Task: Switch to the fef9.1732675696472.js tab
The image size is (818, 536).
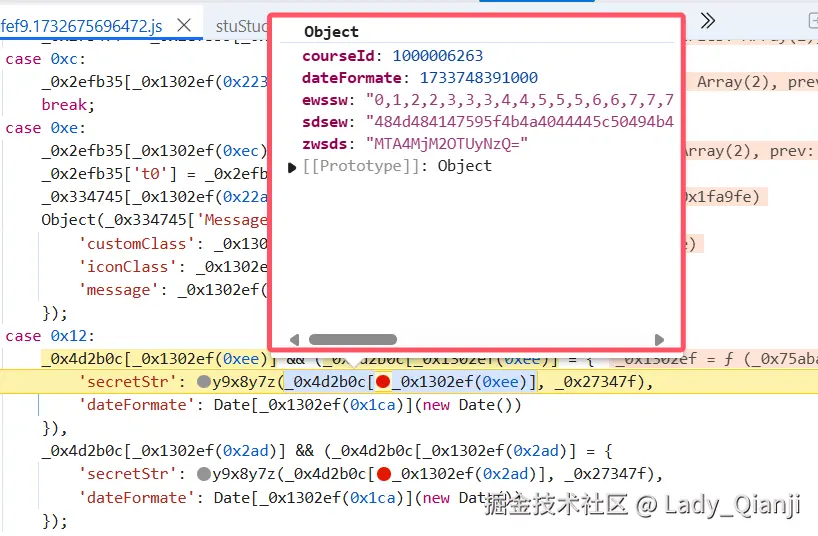Action: pyautogui.click(x=82, y=26)
